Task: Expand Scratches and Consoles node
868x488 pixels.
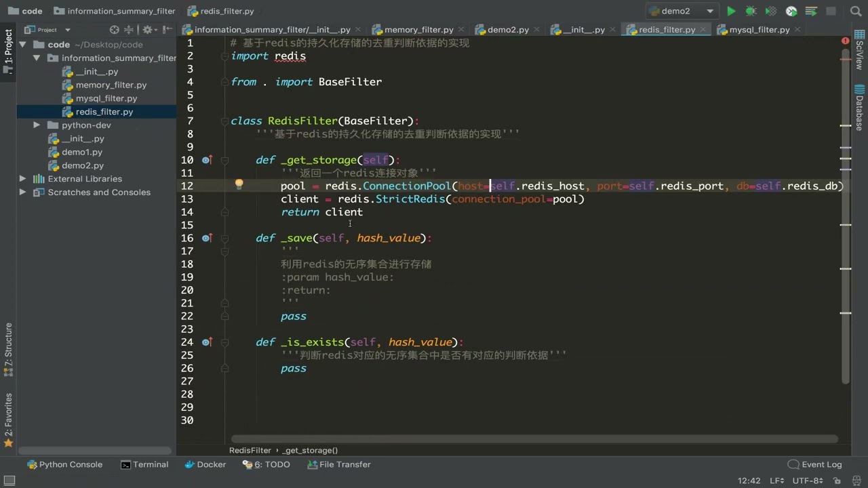Action: [22, 192]
